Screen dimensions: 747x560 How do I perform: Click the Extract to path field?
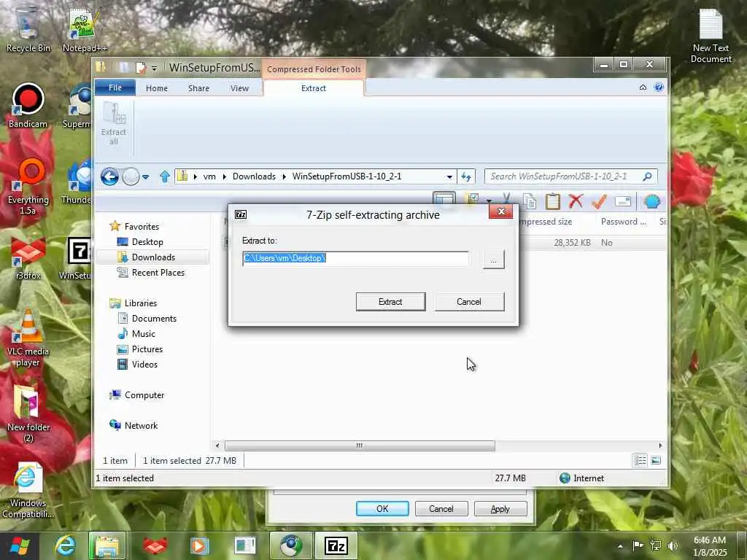point(355,259)
